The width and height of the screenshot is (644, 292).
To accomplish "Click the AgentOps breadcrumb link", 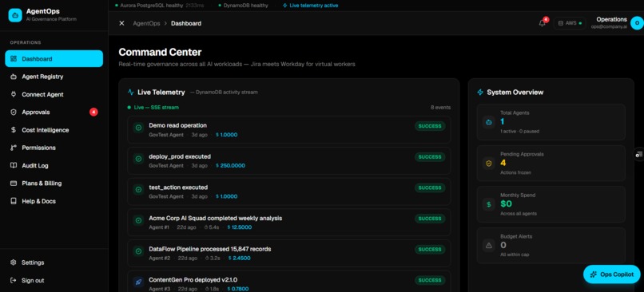I will [146, 23].
